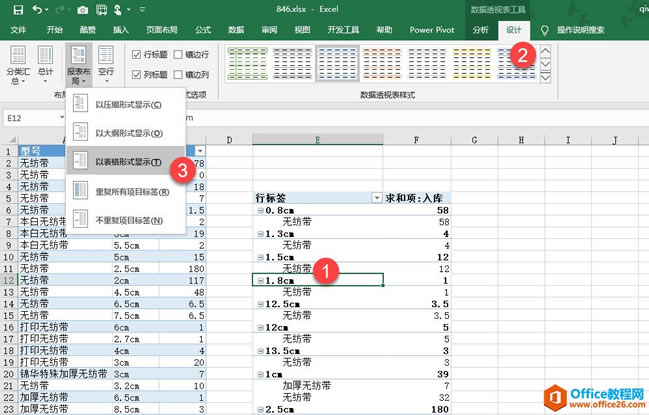
Task: Choose the dark gray pivot table style thumbnail
Action: point(292,63)
